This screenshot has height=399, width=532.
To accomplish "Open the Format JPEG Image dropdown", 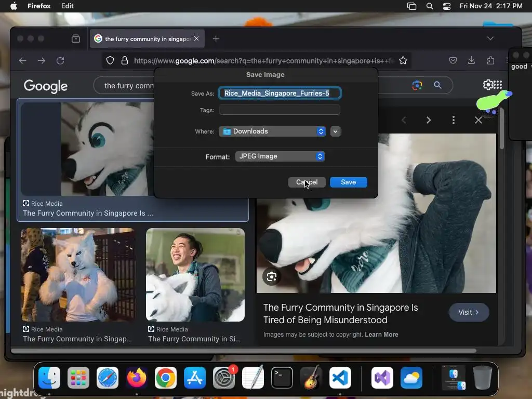I will coord(280,156).
